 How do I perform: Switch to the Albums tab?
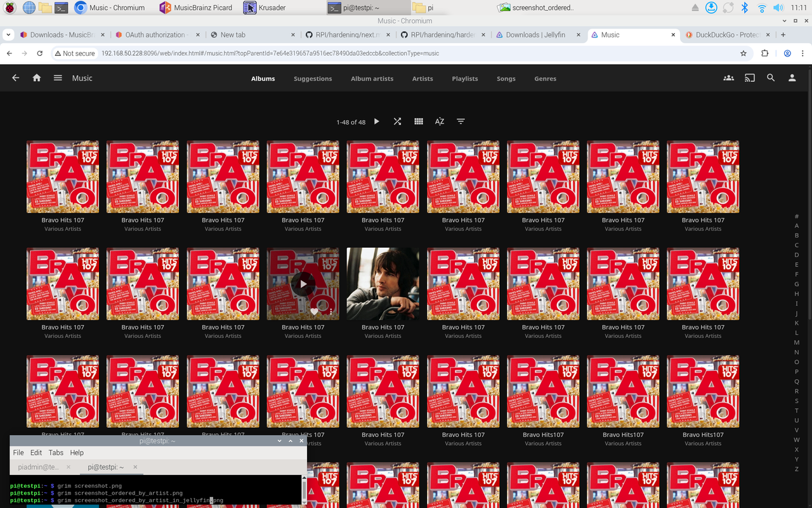pos(263,79)
